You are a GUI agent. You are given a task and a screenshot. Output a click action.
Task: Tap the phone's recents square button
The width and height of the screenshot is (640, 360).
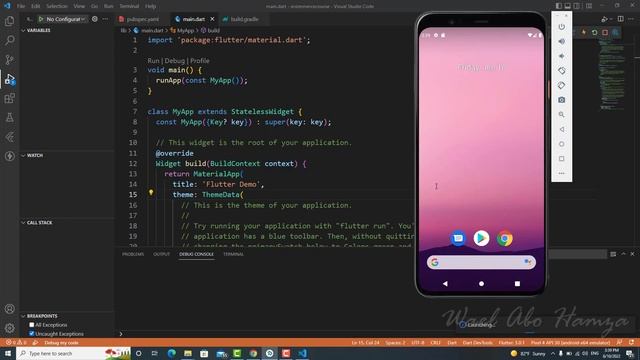517,284
